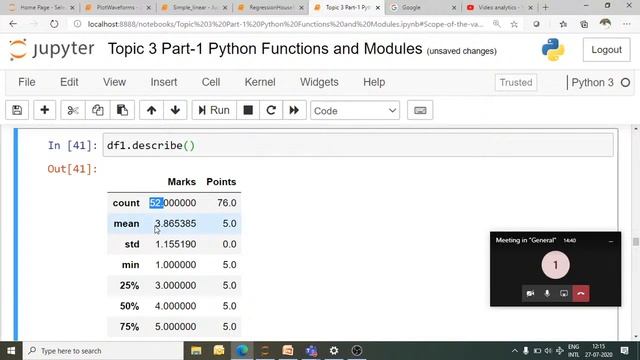Rename notebook by clicking its title
The image size is (640, 360).
pos(265,49)
